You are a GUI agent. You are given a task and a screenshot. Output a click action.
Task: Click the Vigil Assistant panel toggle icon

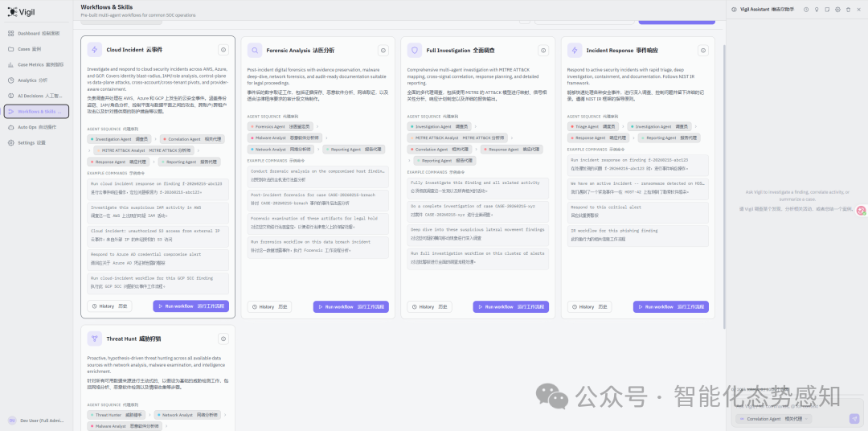734,10
